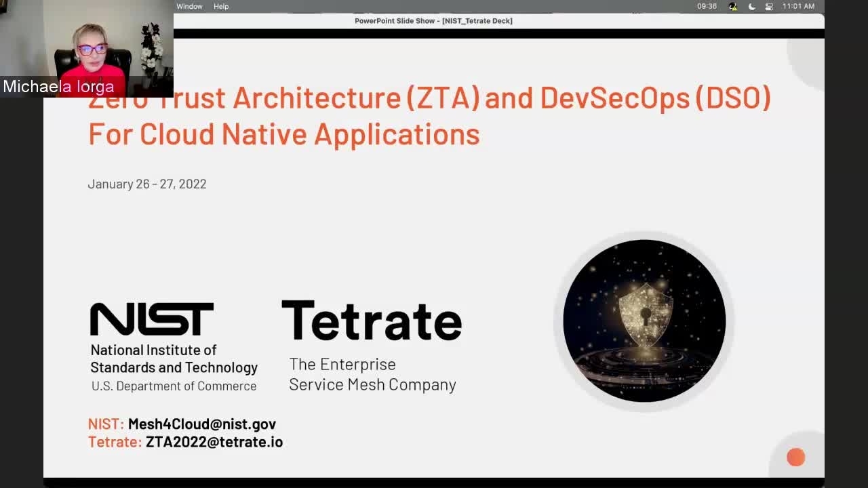The width and height of the screenshot is (868, 488).
Task: Open the Help menu
Action: click(221, 6)
